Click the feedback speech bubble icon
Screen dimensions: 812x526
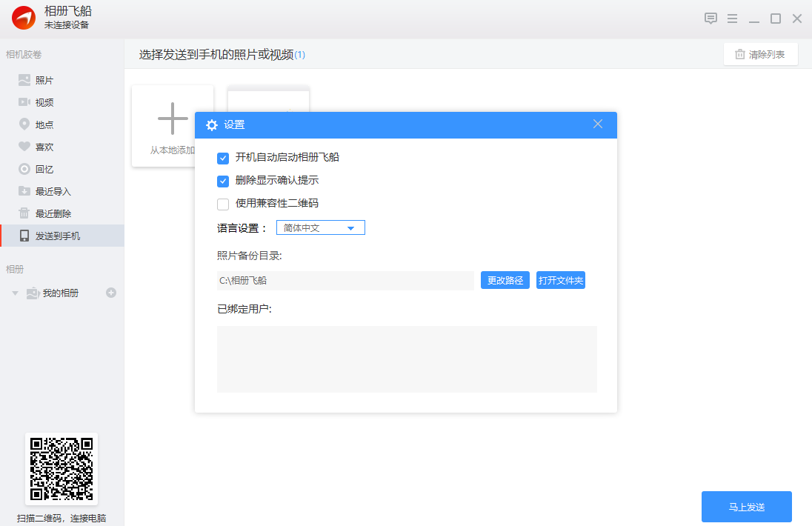(x=710, y=18)
